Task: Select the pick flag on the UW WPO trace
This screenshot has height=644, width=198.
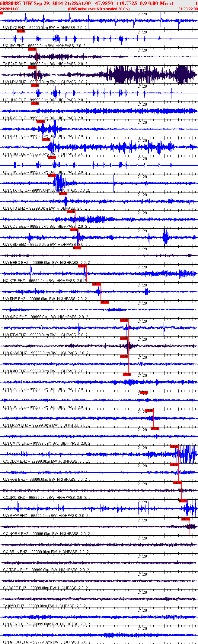Action: [104, 302]
